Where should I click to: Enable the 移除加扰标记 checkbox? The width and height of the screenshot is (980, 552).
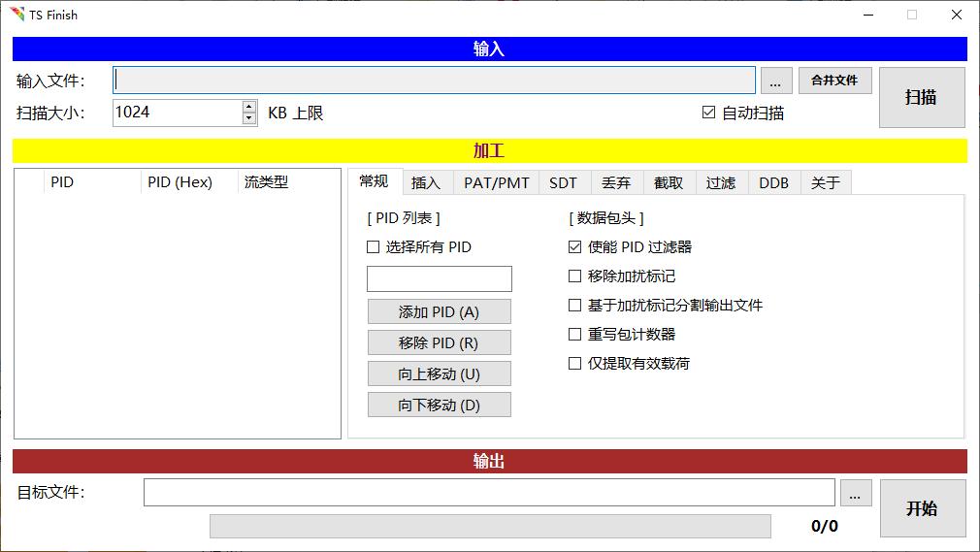point(622,276)
